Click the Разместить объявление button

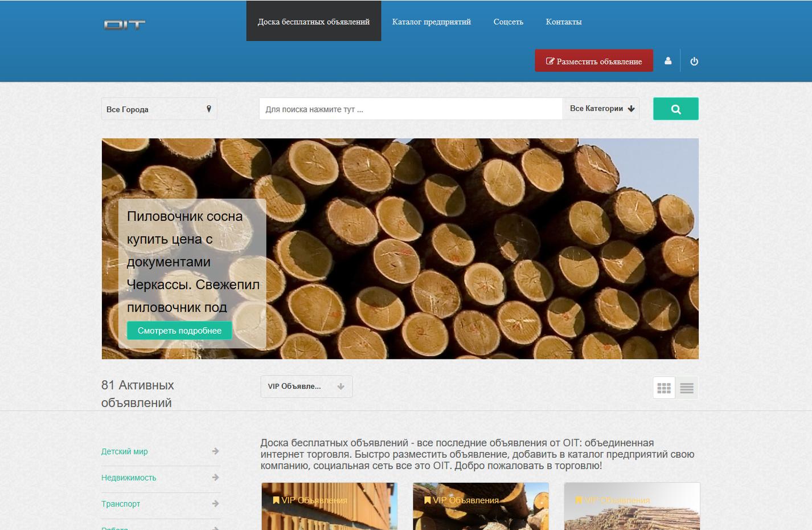[x=594, y=61]
